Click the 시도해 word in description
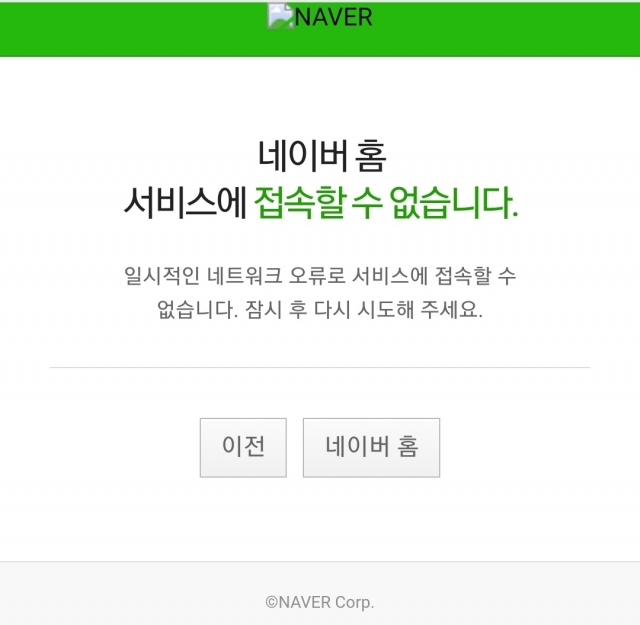 [385, 310]
